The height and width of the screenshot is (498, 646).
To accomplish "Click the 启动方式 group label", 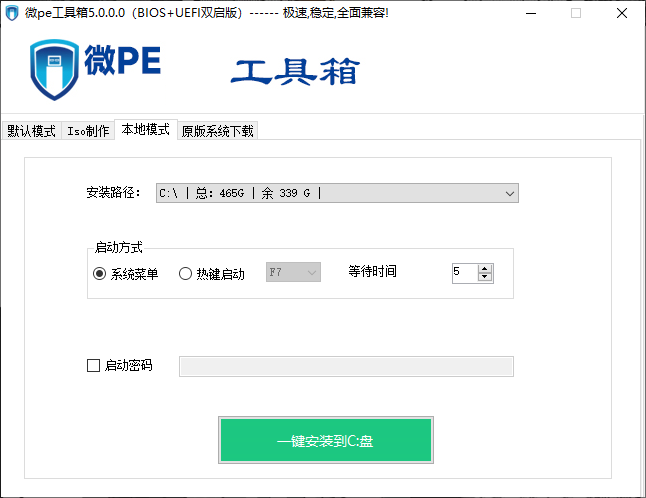I will click(x=119, y=248).
